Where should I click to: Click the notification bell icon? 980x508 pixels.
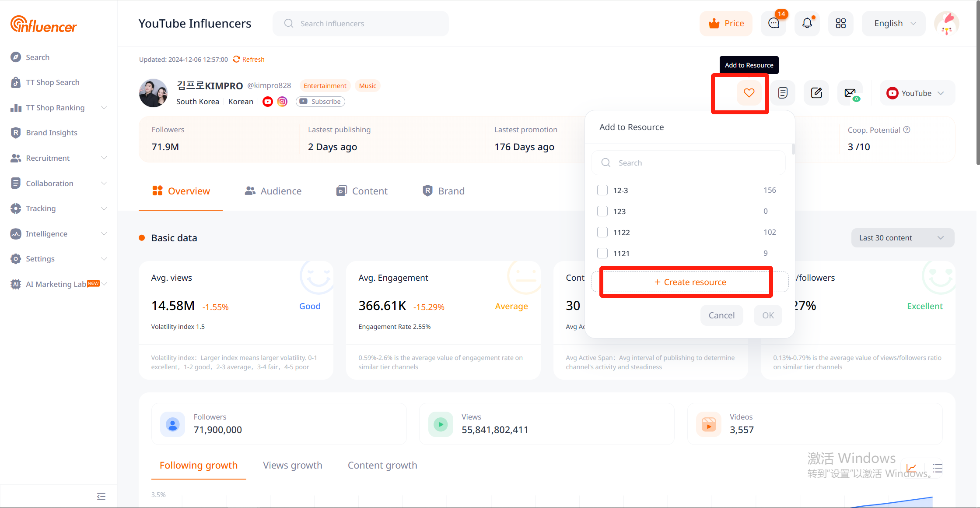(x=807, y=24)
